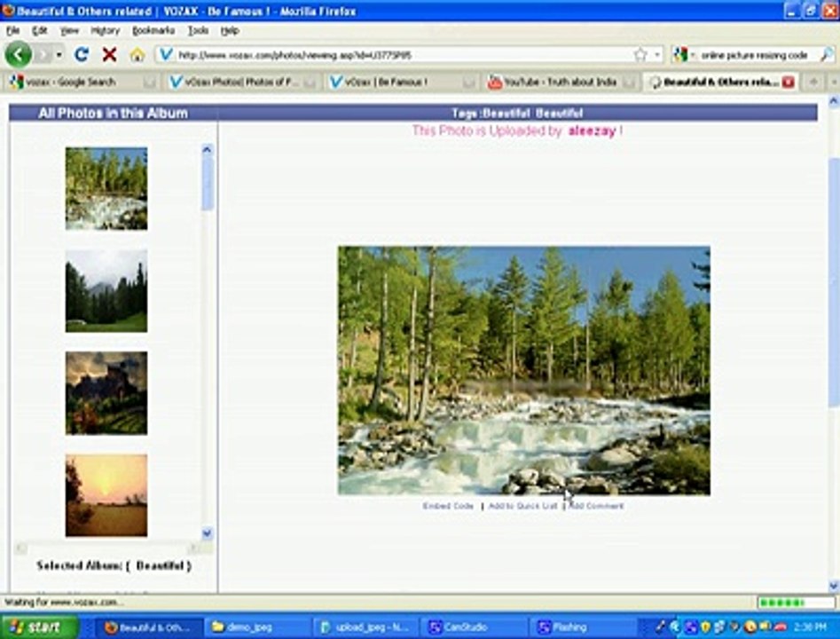Close the 'YouTube - Truth about India' tab
Screen dimensions: 840x639
[630, 83]
